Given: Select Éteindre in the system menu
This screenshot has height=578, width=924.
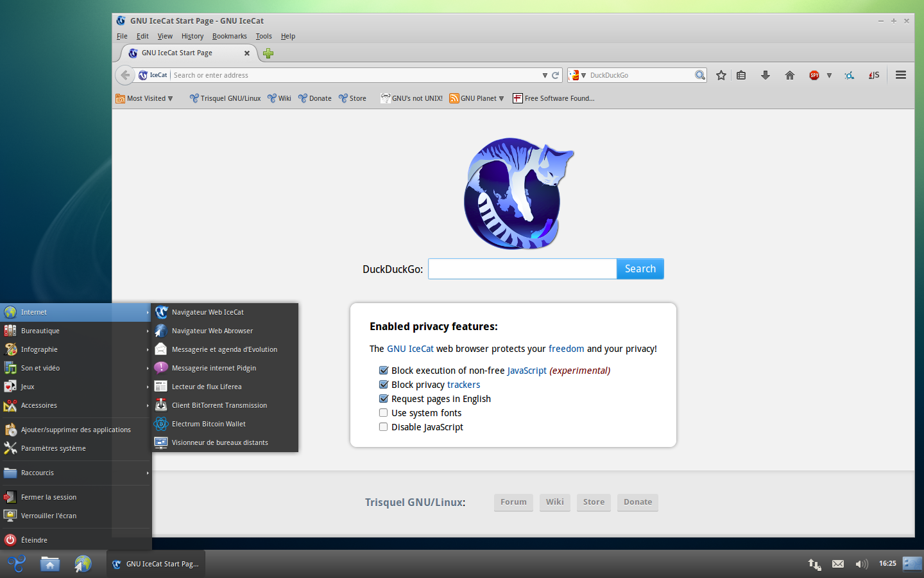Looking at the screenshot, I should coord(76,540).
